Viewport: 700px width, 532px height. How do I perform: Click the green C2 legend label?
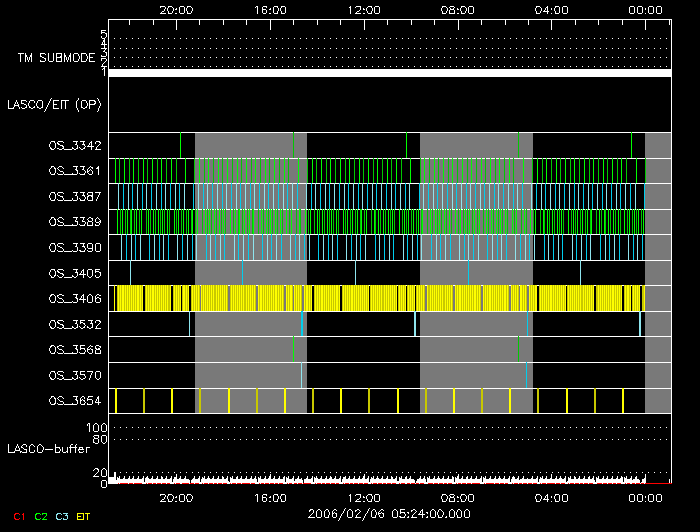40,517
